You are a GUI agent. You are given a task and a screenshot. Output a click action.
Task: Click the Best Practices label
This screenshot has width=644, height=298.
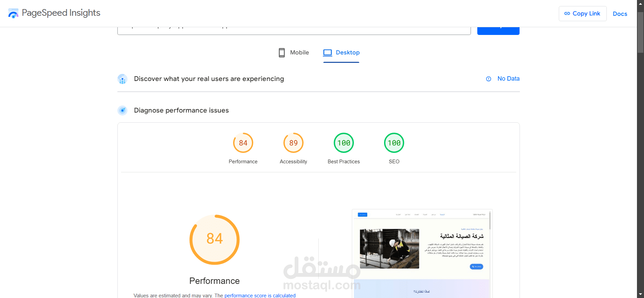click(x=344, y=162)
